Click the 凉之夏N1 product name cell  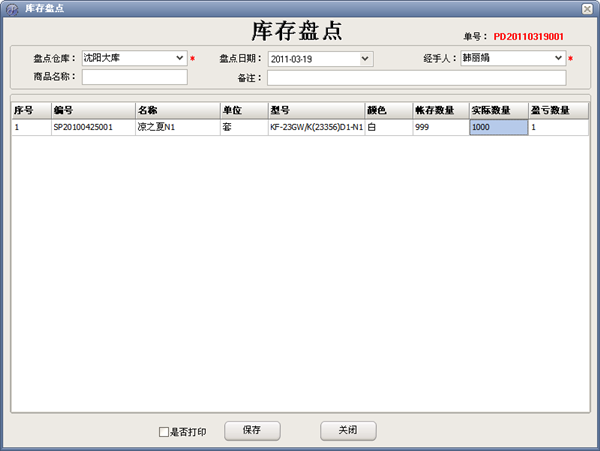[x=176, y=128]
